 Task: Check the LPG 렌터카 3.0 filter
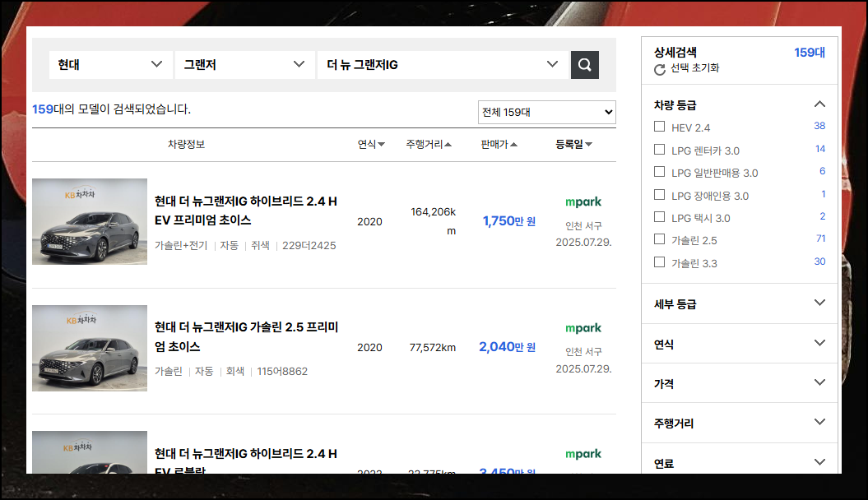pyautogui.click(x=659, y=150)
